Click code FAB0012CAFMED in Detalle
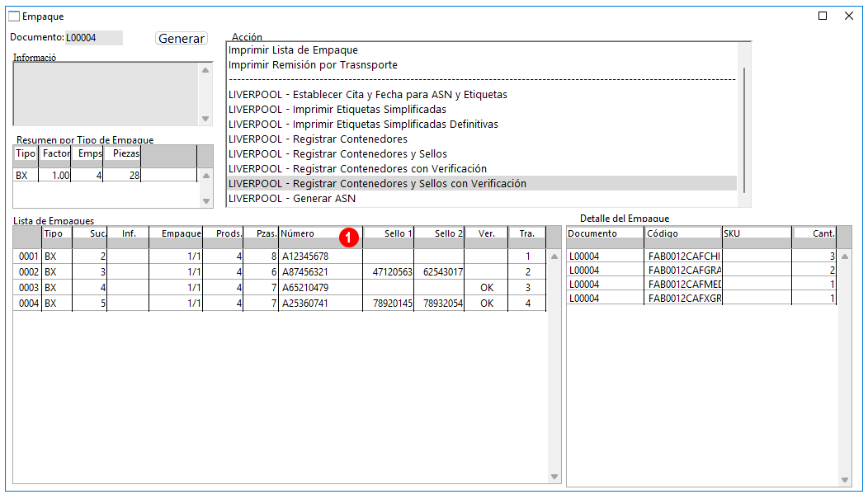 coord(684,285)
